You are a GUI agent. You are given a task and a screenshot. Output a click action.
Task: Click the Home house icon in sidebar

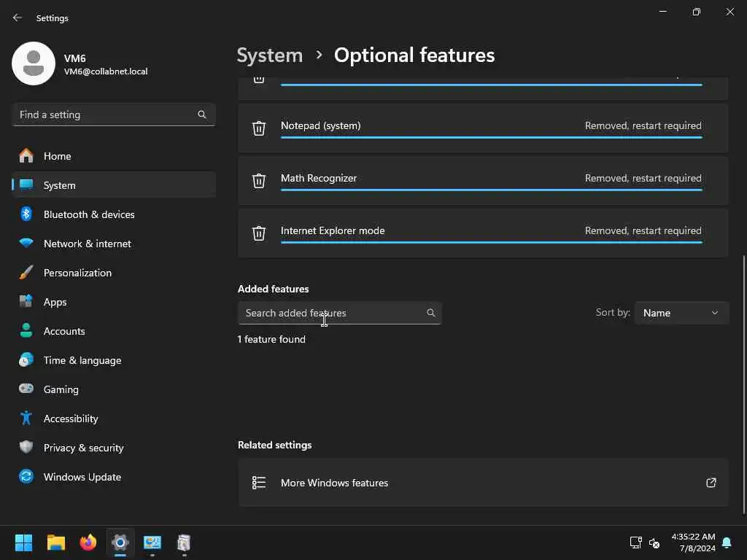pos(26,156)
